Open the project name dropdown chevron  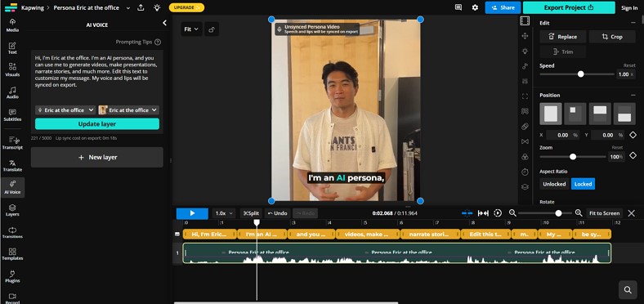(128, 8)
